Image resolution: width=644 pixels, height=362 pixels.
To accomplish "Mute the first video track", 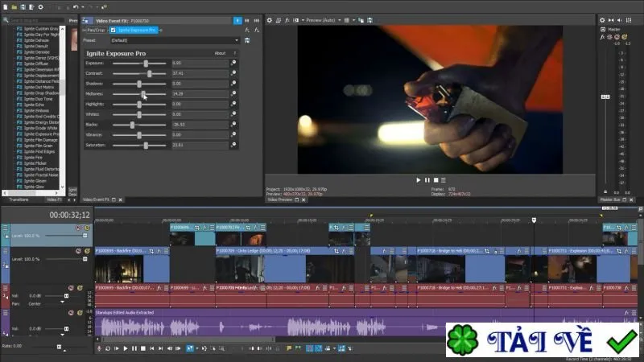I will [78, 228].
